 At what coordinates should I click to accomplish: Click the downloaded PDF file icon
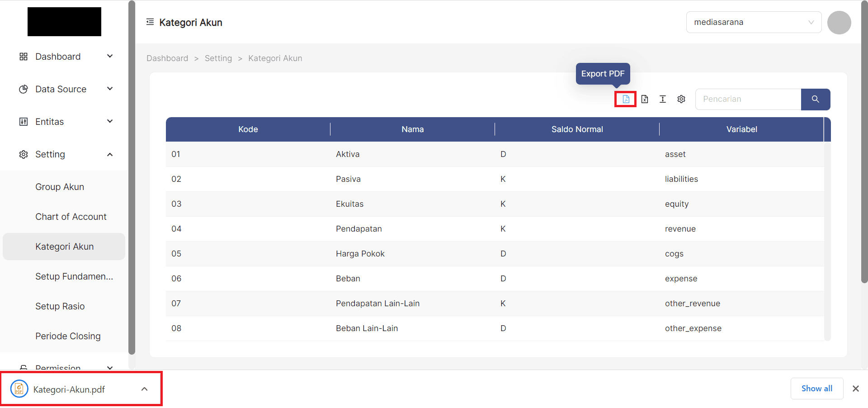click(x=19, y=389)
